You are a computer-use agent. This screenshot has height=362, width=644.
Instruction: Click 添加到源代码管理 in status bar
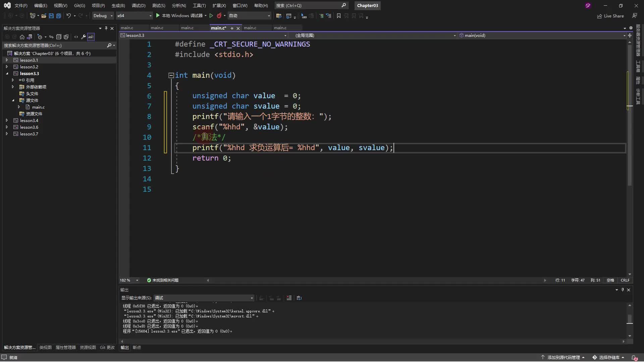click(x=563, y=357)
